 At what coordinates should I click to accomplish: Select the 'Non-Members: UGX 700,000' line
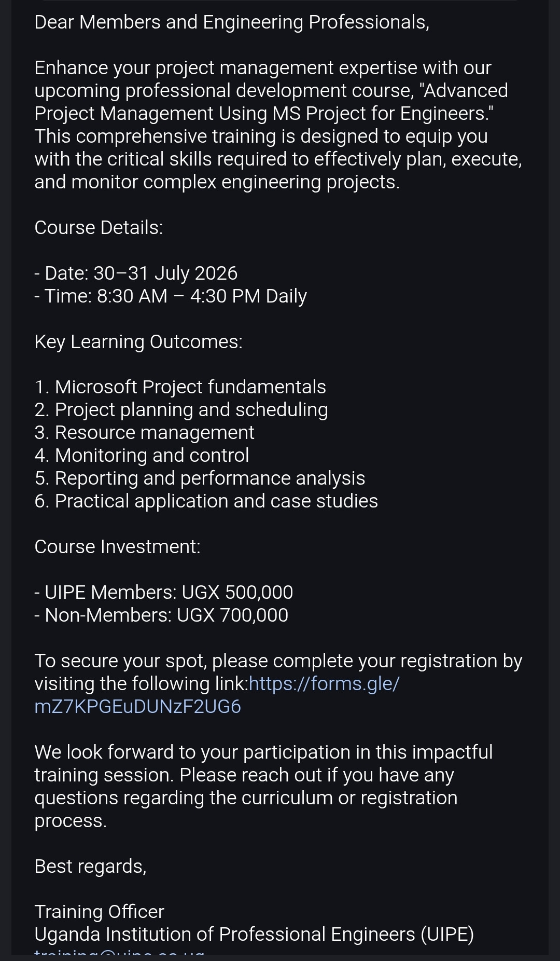click(161, 615)
